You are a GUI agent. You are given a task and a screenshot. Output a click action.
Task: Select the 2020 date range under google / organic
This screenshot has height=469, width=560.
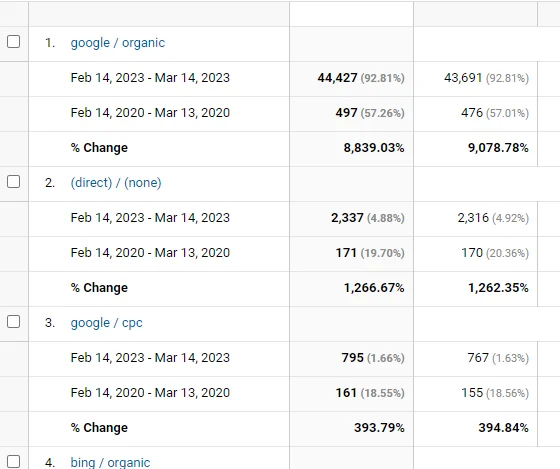point(150,113)
